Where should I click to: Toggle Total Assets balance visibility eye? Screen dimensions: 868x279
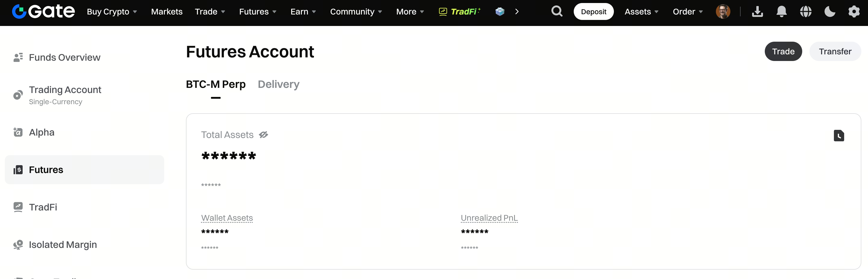pos(263,135)
